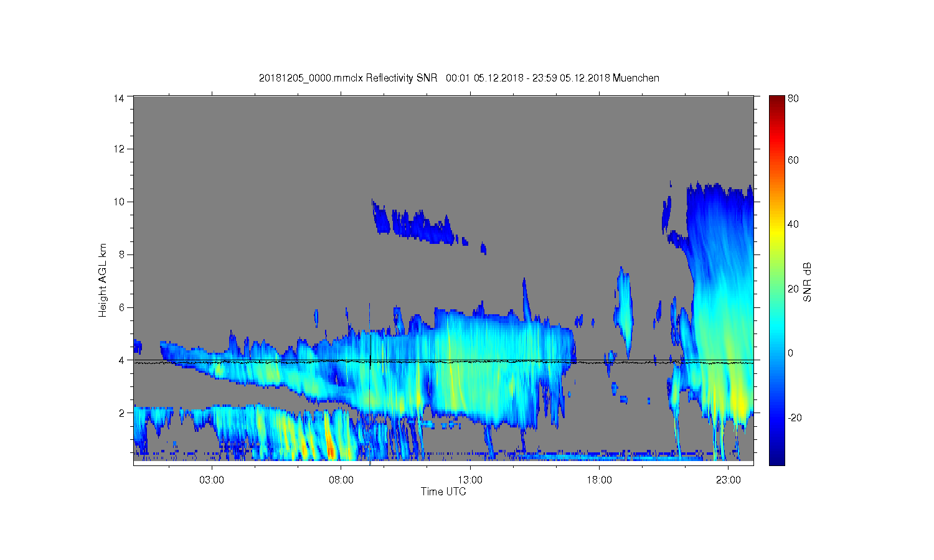934x560 pixels.
Task: Select the 'Height AGL km' axis label
Action: point(103,280)
